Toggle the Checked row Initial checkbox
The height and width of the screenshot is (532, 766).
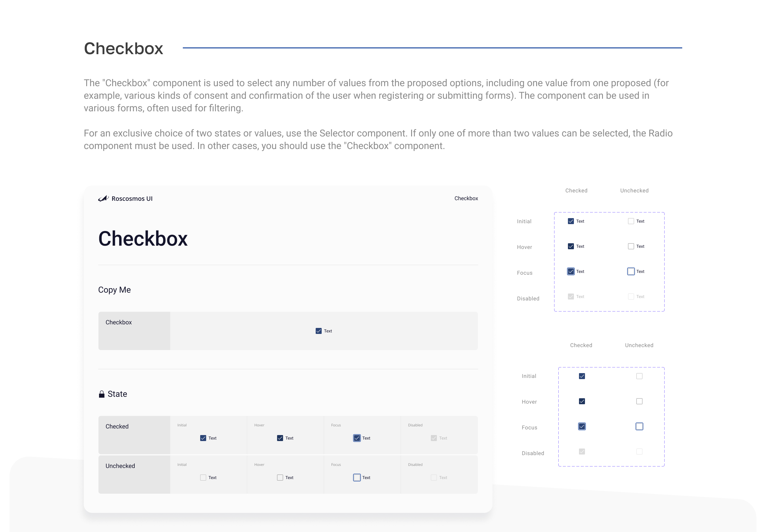point(203,438)
